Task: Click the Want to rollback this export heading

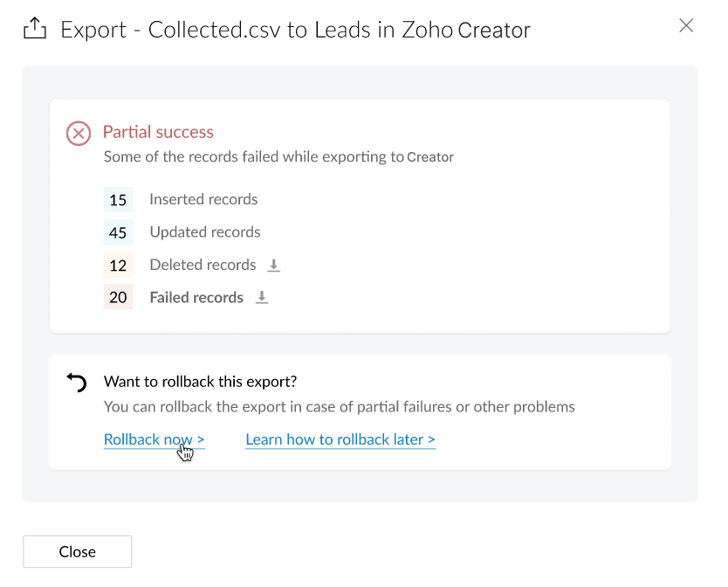Action: click(x=200, y=382)
